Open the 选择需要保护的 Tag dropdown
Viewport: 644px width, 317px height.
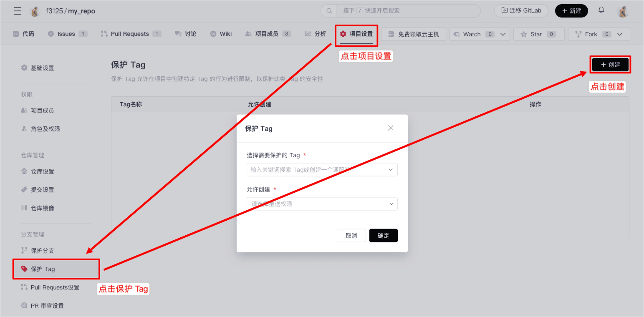(x=322, y=170)
